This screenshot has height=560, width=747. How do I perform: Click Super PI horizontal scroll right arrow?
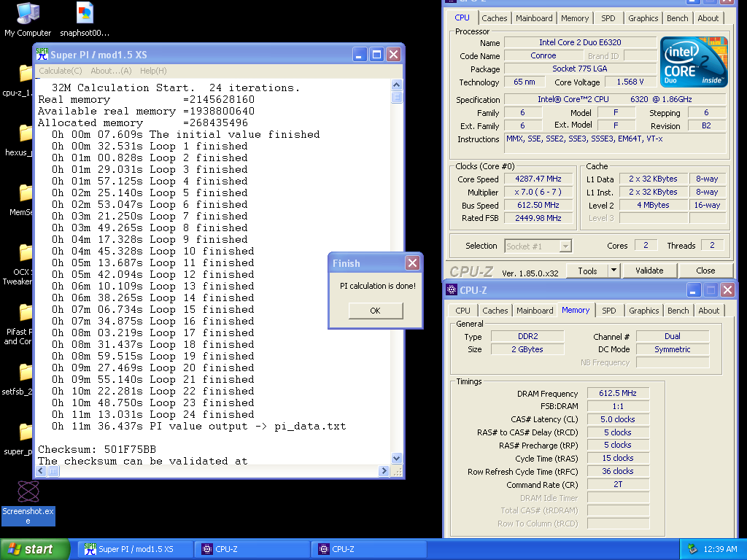(x=384, y=471)
